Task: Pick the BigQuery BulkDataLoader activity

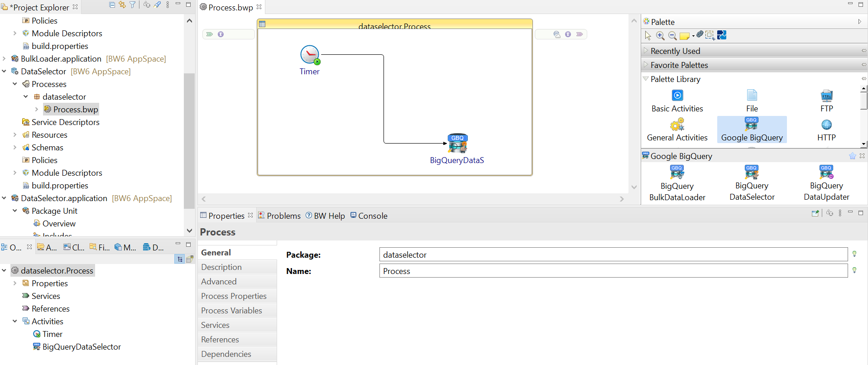Action: pyautogui.click(x=677, y=184)
